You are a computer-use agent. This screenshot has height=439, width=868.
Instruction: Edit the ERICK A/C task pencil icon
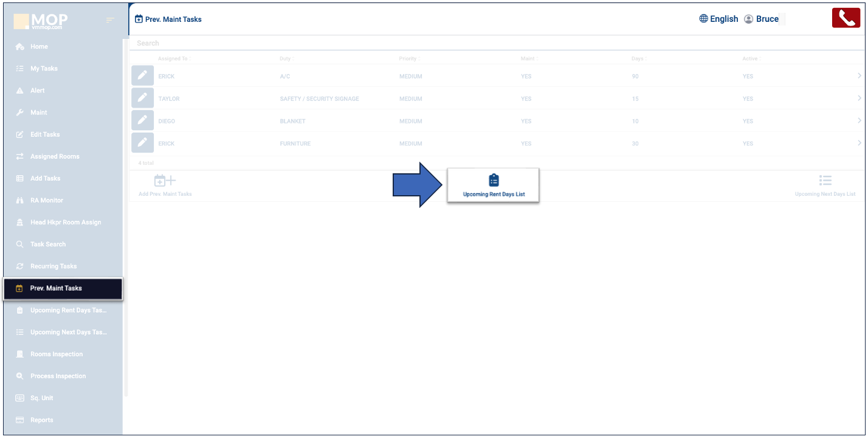point(142,76)
